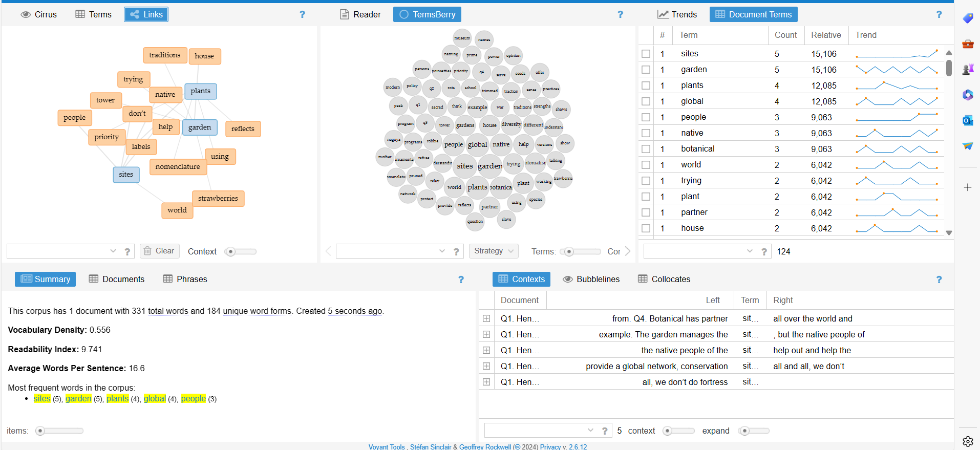Go to previous TermsBerry toolbar arrow

[x=328, y=251]
